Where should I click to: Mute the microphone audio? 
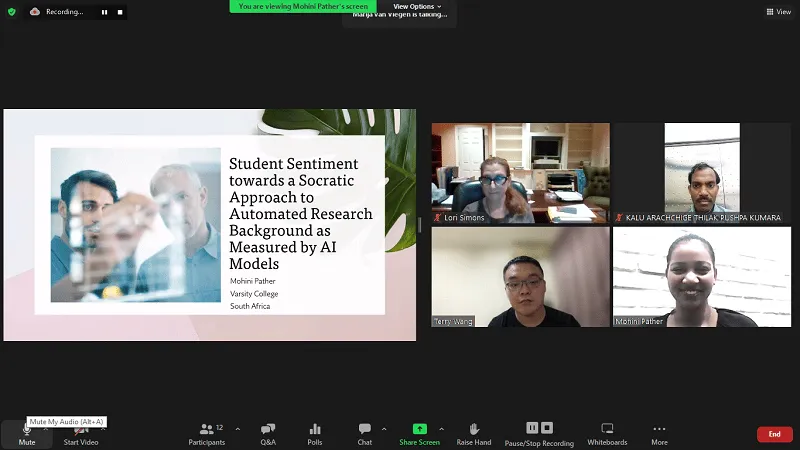coord(27,433)
